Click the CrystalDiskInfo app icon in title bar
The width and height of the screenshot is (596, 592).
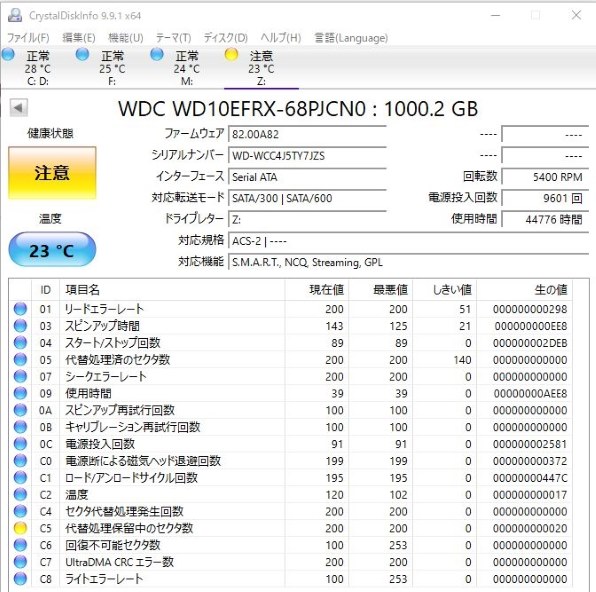[15, 15]
